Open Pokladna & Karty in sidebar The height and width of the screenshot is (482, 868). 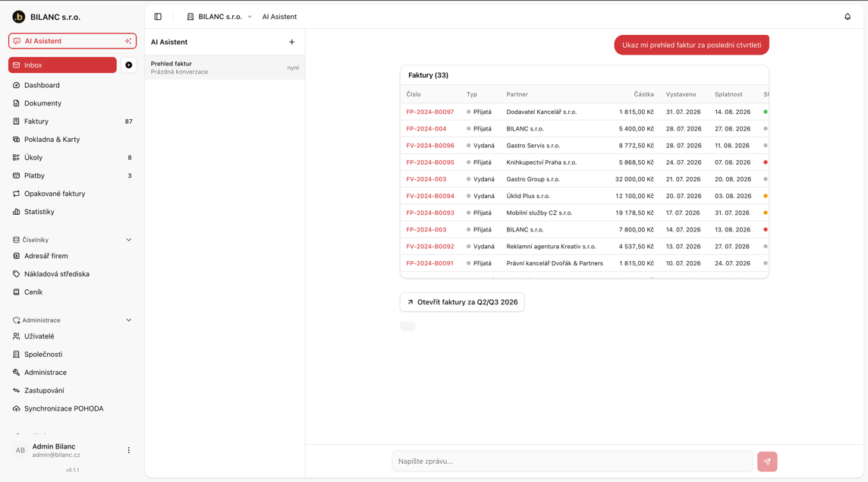[73, 140]
